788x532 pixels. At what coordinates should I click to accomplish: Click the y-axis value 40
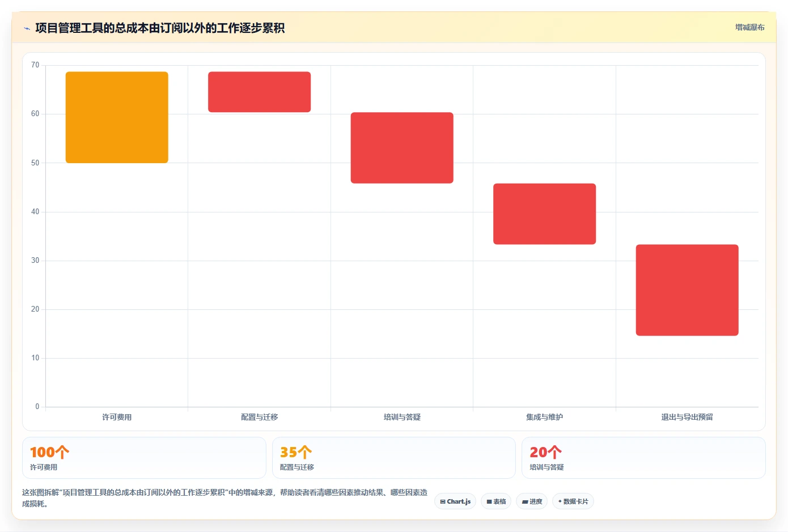pyautogui.click(x=35, y=212)
